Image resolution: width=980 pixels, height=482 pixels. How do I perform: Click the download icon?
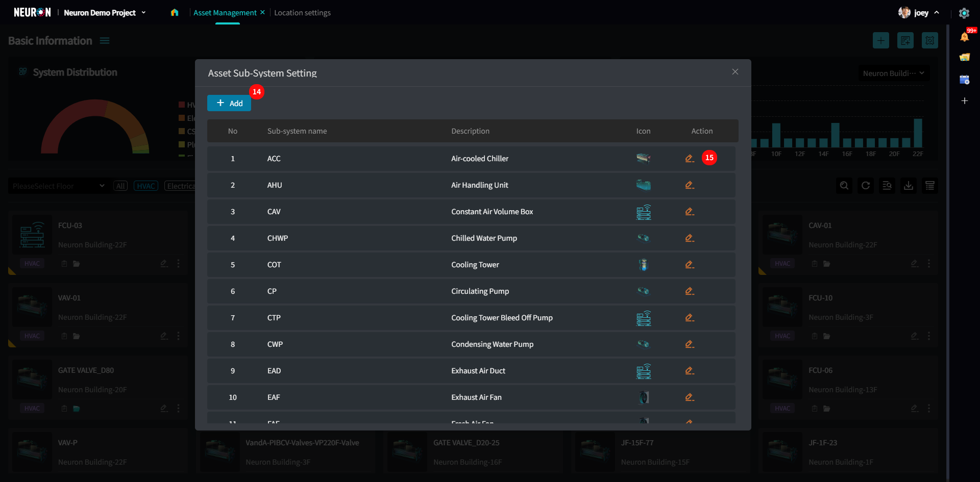point(909,186)
